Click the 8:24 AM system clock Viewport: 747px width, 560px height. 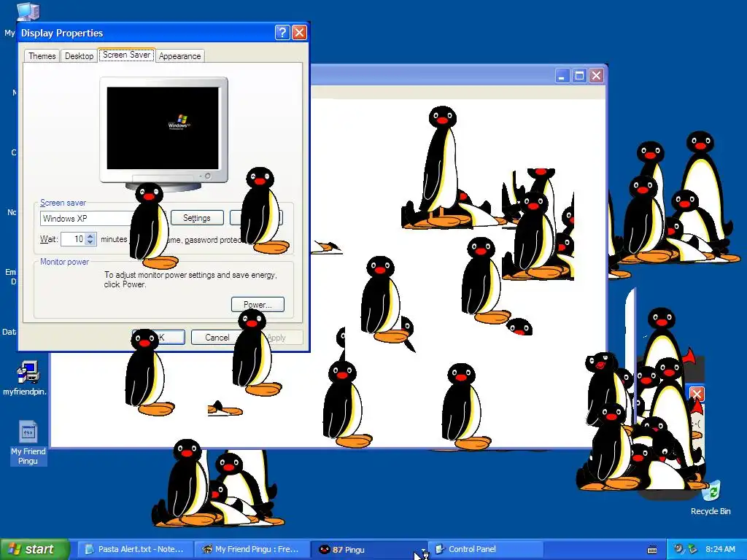720,549
